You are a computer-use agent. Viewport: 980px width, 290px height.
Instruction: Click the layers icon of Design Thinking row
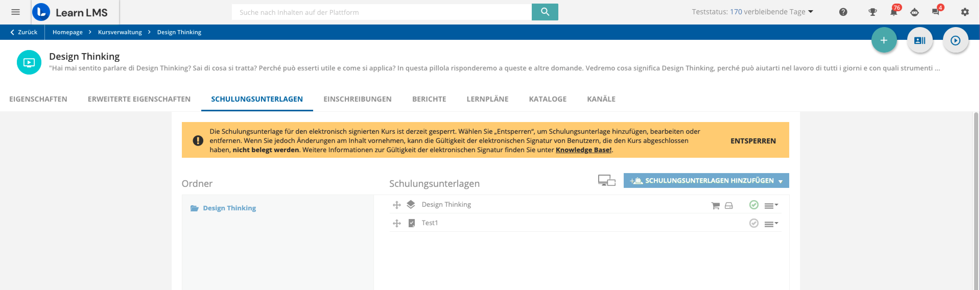coord(411,204)
